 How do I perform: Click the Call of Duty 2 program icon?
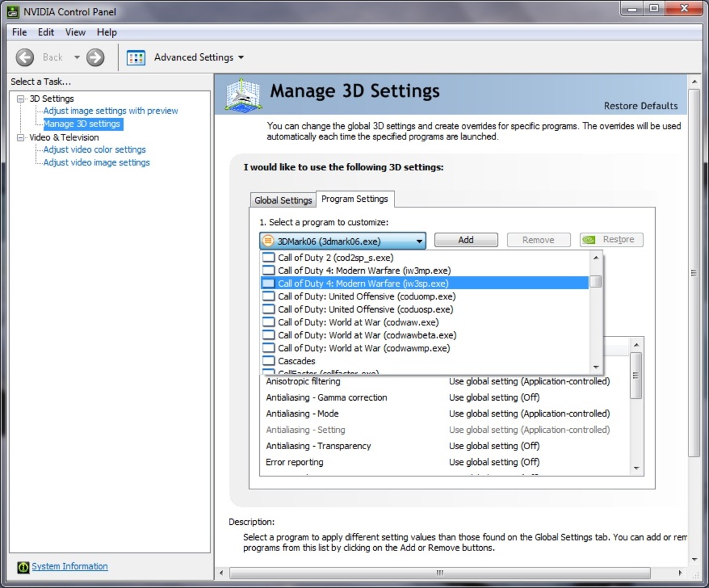pyautogui.click(x=268, y=258)
